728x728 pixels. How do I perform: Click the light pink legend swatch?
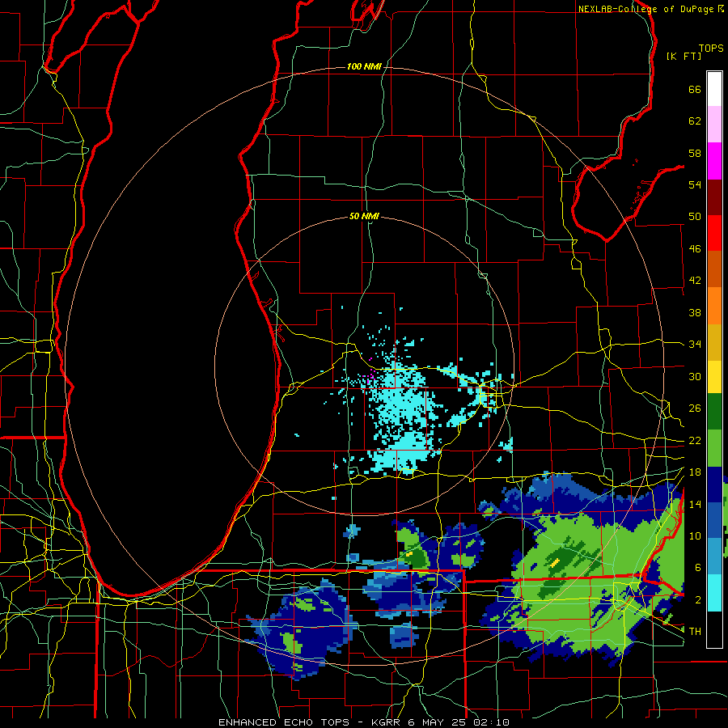coord(714,125)
